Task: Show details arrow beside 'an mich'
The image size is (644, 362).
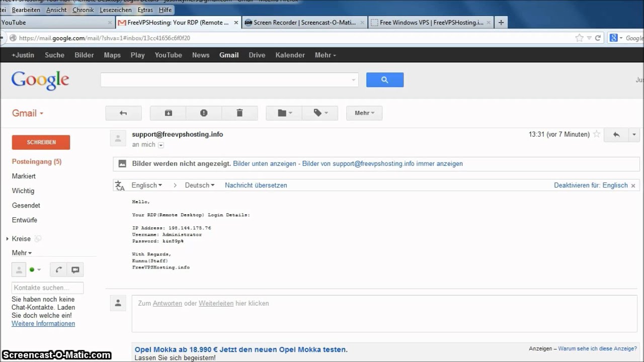Action: 161,145
